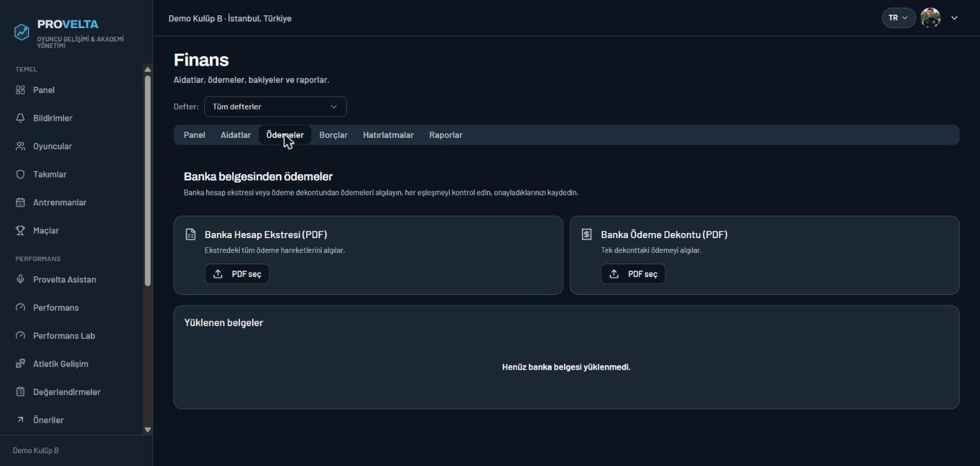
Task: Click the Provelta logo icon
Action: tap(22, 32)
